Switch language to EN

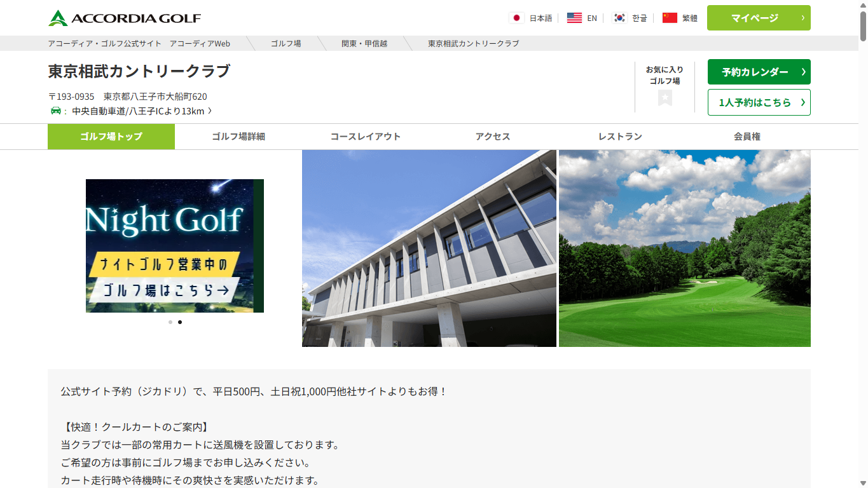click(x=592, y=18)
